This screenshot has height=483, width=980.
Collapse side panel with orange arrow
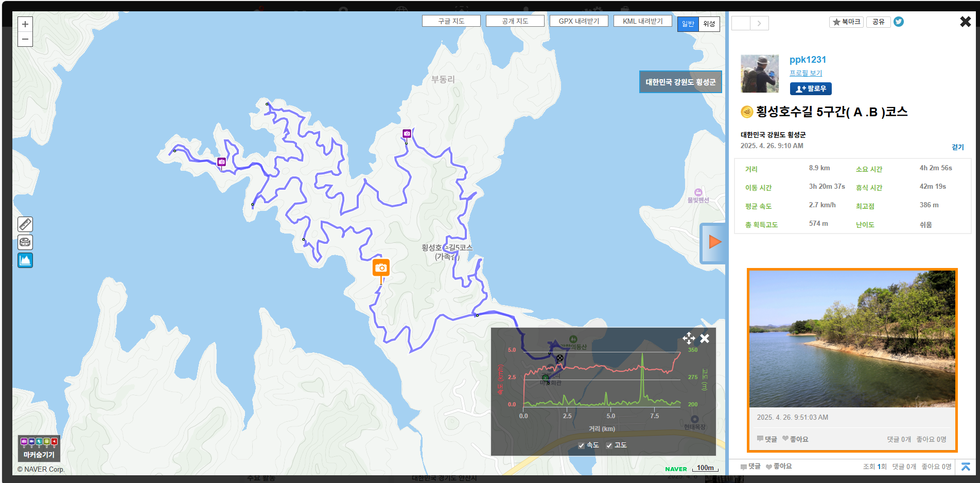714,242
